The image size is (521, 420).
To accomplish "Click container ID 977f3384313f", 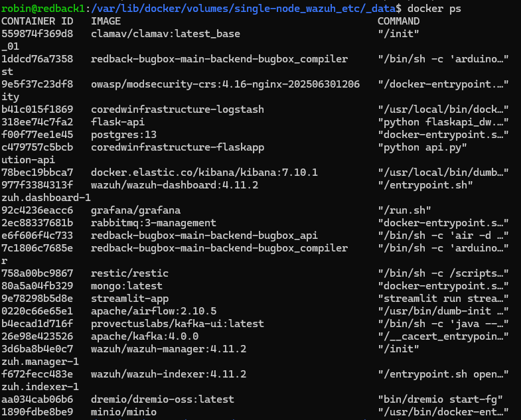I will (x=37, y=185).
